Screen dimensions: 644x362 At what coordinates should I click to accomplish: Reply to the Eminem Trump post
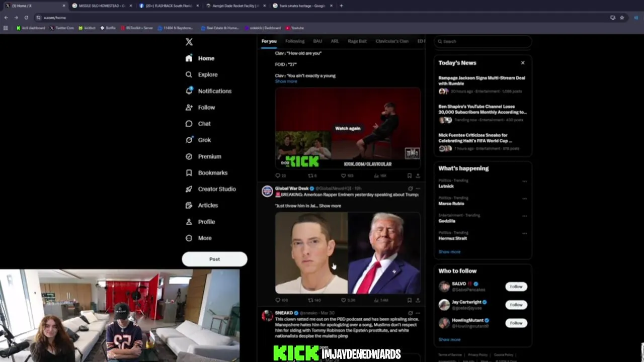[278, 300]
